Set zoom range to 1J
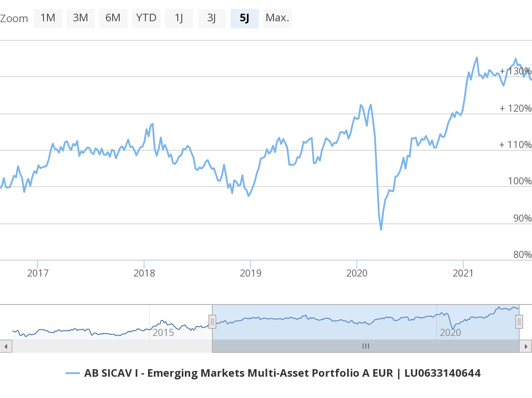 (179, 18)
